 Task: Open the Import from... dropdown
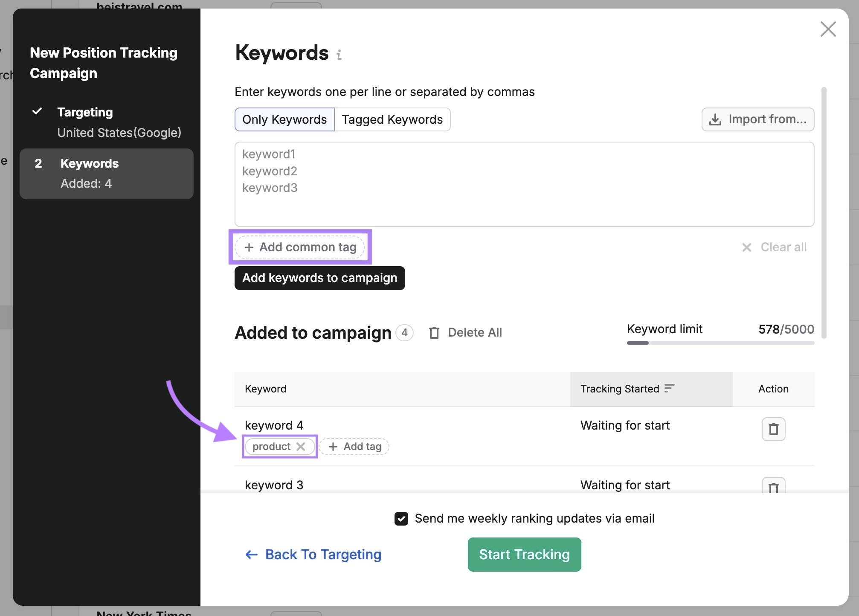click(757, 119)
